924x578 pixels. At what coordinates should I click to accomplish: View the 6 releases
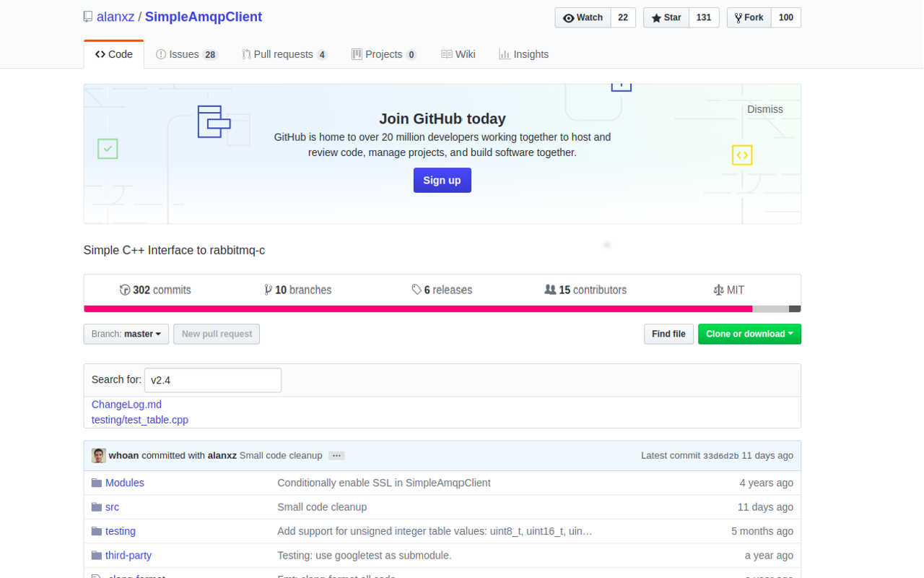(x=442, y=290)
